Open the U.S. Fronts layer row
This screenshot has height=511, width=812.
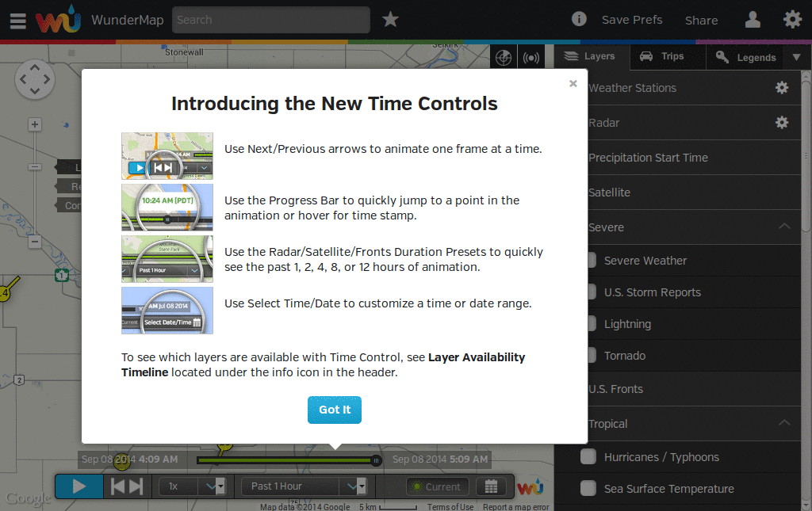677,388
